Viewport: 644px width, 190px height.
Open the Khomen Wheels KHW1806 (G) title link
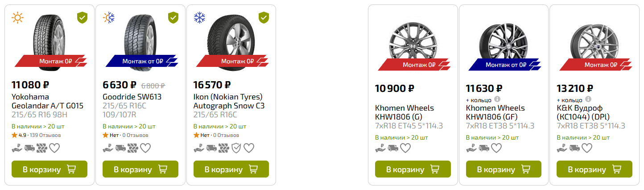404,112
